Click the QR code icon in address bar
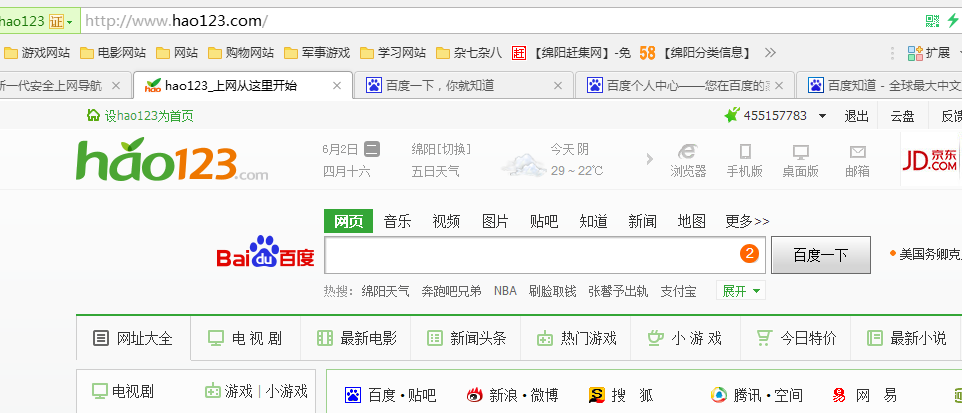 pyautogui.click(x=933, y=21)
